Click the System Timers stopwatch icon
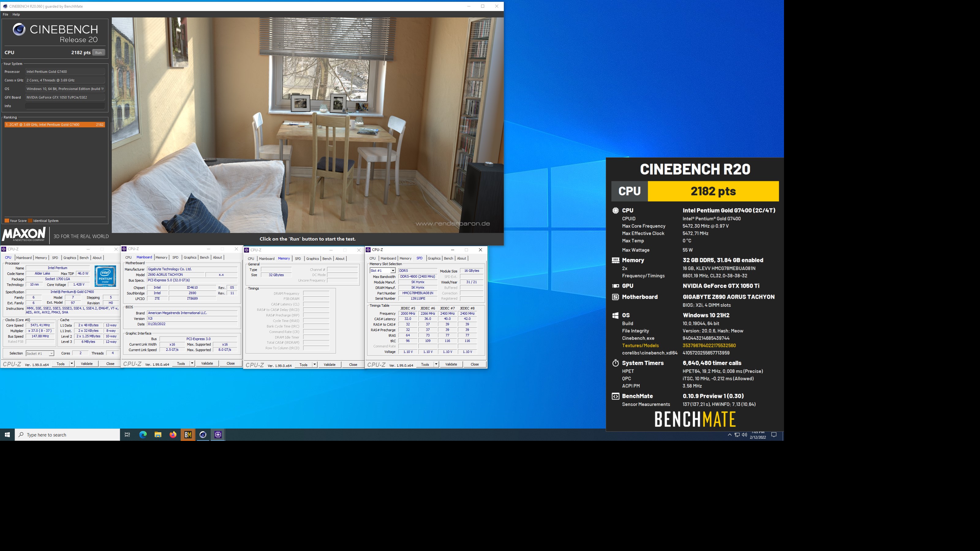This screenshot has width=980, height=551. click(615, 363)
